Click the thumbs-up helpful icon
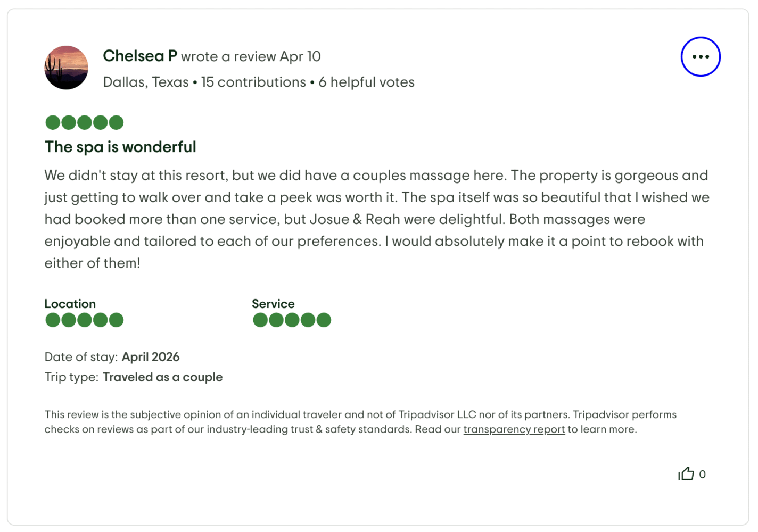Image resolution: width=758 pixels, height=532 pixels. pyautogui.click(x=686, y=474)
